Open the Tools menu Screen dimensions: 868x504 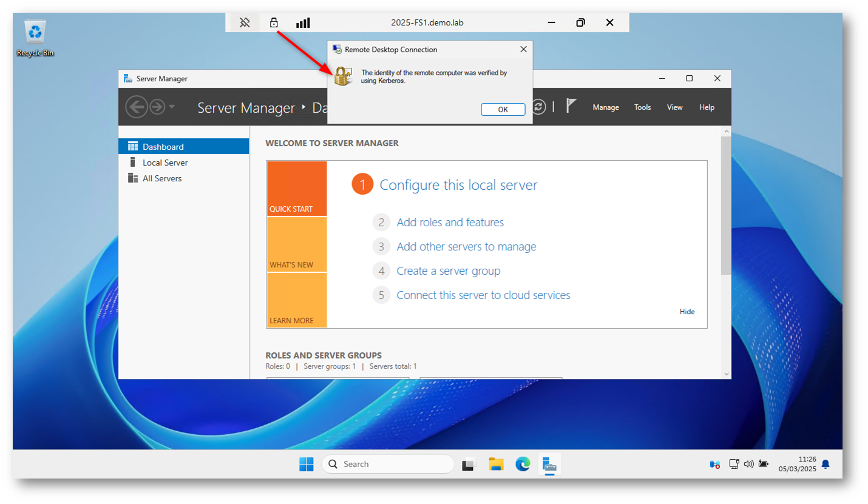click(642, 107)
